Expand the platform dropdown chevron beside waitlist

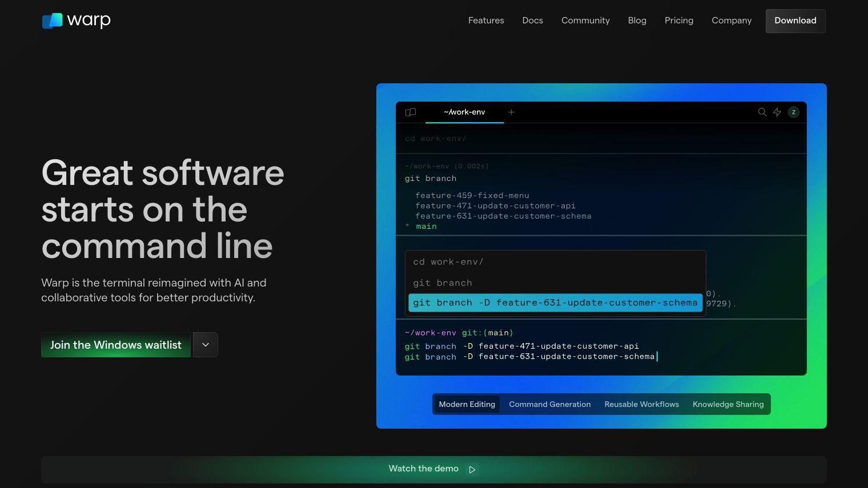tap(206, 345)
